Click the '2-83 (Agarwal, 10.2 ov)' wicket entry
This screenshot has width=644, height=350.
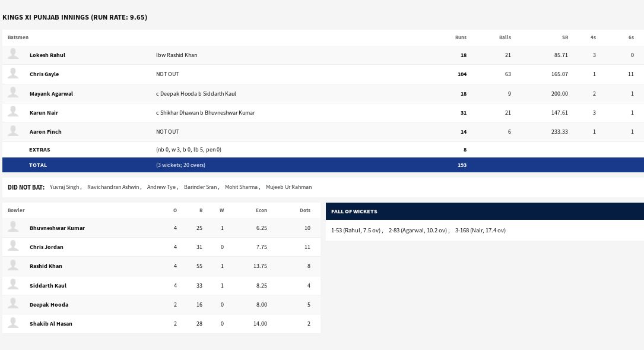418,231
